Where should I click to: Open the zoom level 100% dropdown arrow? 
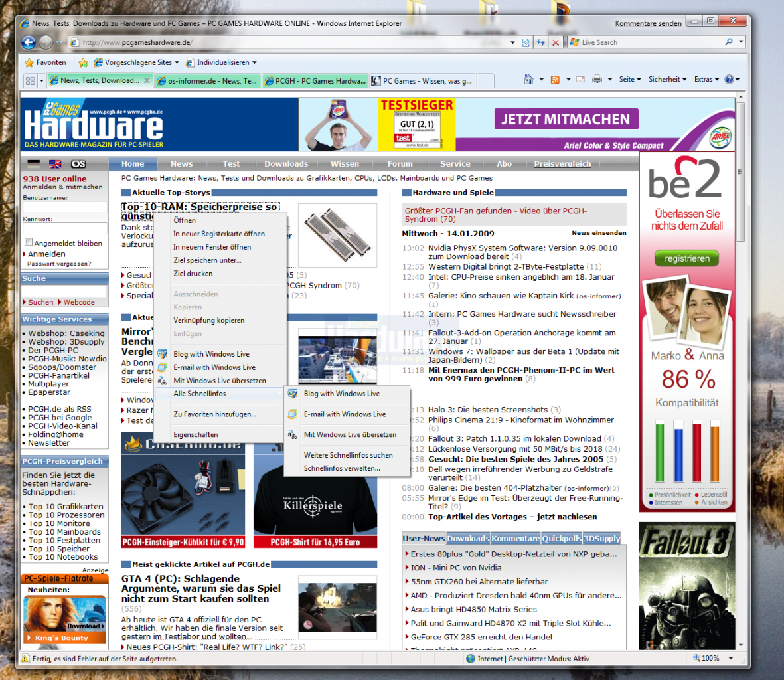pos(730,659)
